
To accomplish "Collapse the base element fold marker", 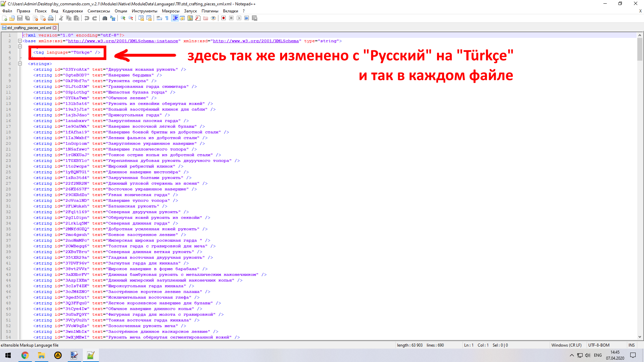I will point(20,41).
